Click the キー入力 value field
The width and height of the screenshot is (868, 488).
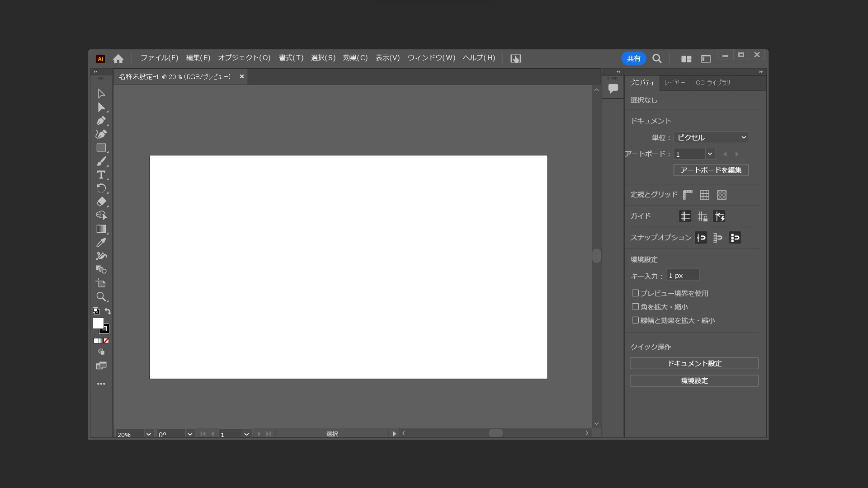pyautogui.click(x=682, y=275)
